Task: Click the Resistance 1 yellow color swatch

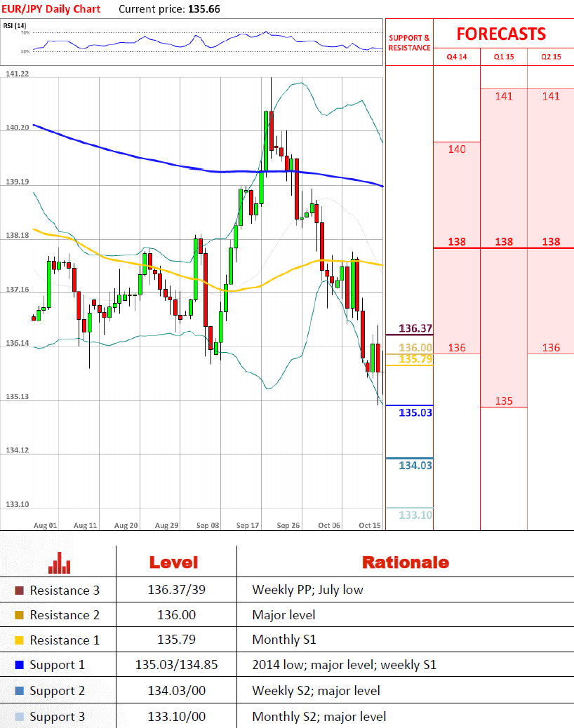Action: tap(19, 640)
